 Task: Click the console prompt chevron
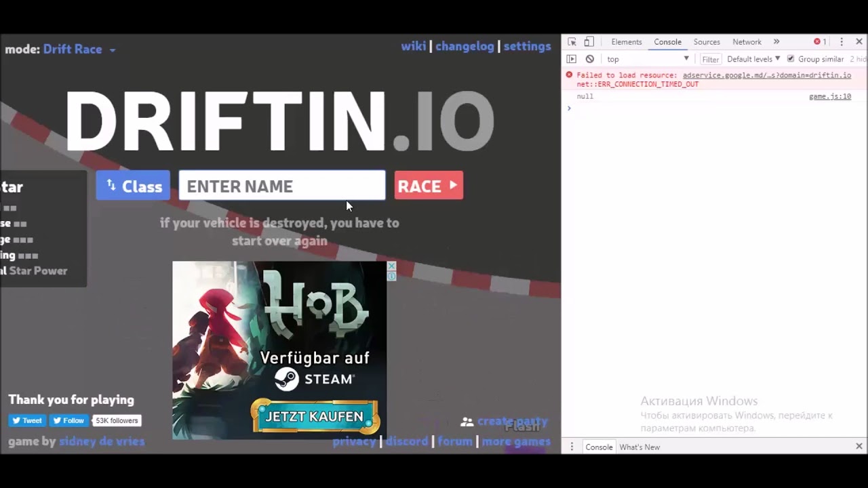(x=569, y=108)
